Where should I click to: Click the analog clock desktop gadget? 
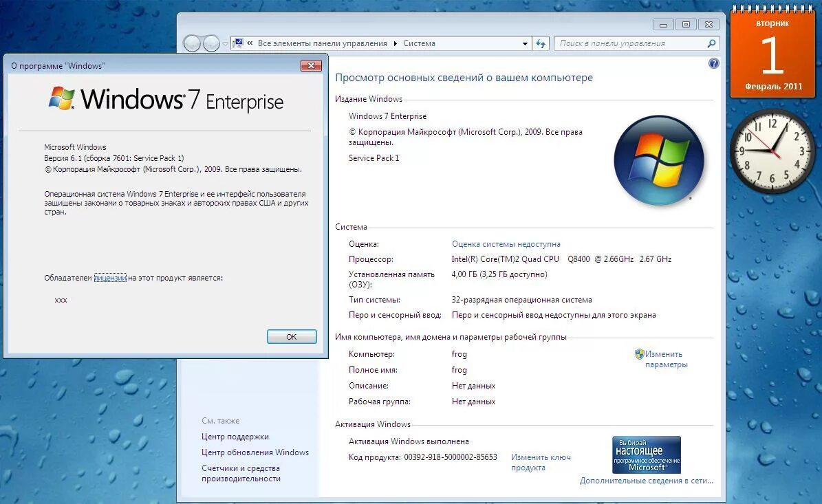pyautogui.click(x=772, y=151)
